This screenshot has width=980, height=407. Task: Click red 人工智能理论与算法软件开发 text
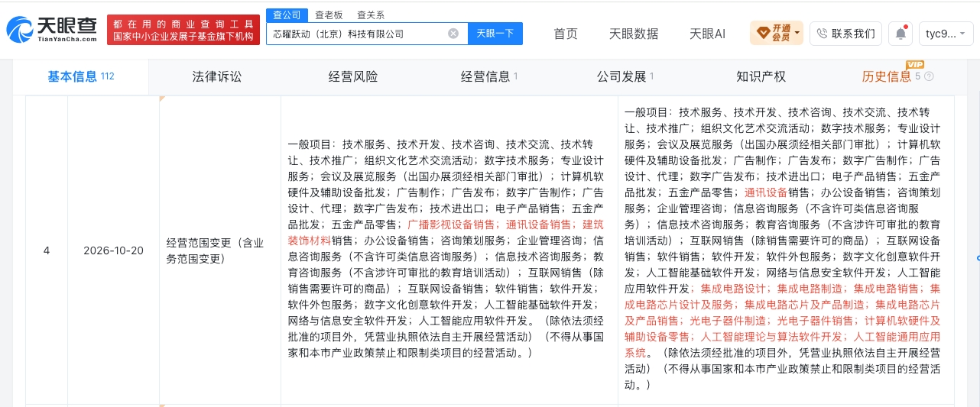(x=772, y=337)
